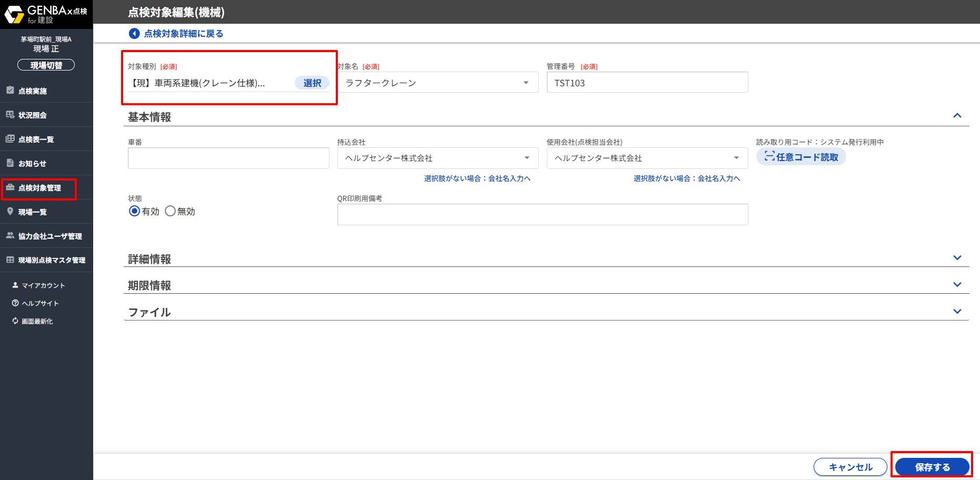Open 点検対象管理 in the sidebar menu
Image resolution: width=980 pixels, height=480 pixels.
point(39,188)
